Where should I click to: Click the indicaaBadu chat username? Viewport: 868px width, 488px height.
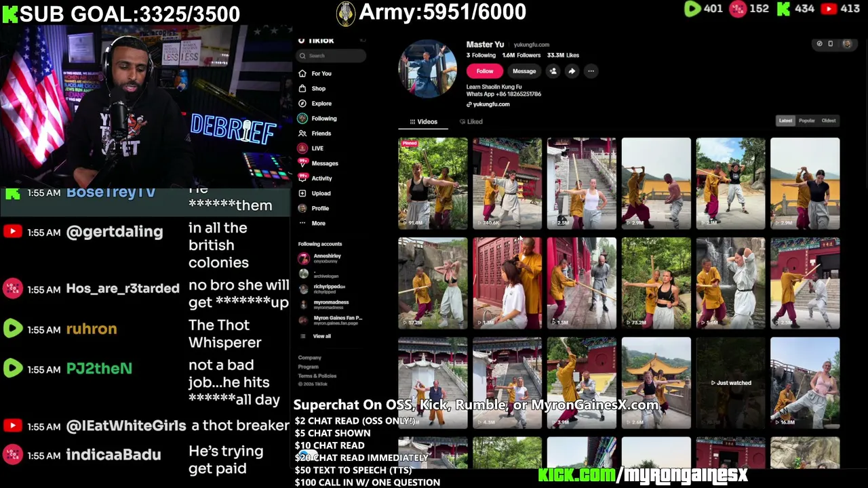tap(114, 455)
